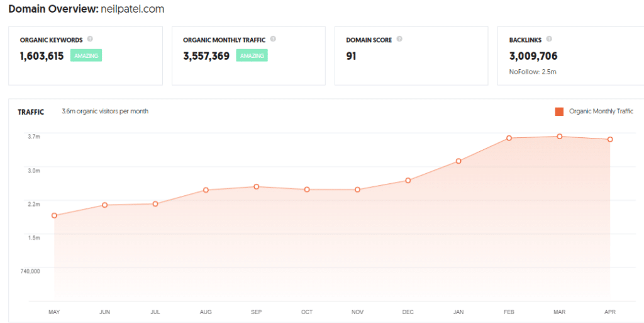644x323 pixels.
Task: Select the JUN data point on chart
Action: click(105, 205)
